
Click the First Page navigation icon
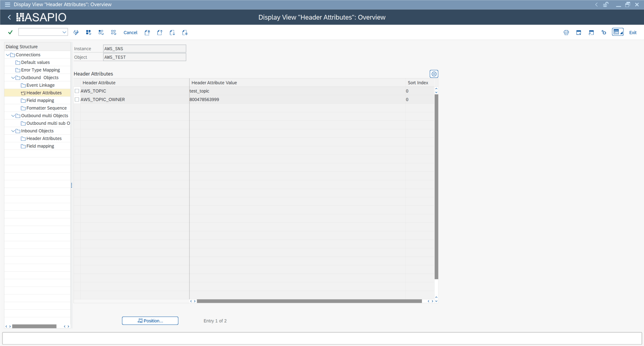tap(147, 33)
